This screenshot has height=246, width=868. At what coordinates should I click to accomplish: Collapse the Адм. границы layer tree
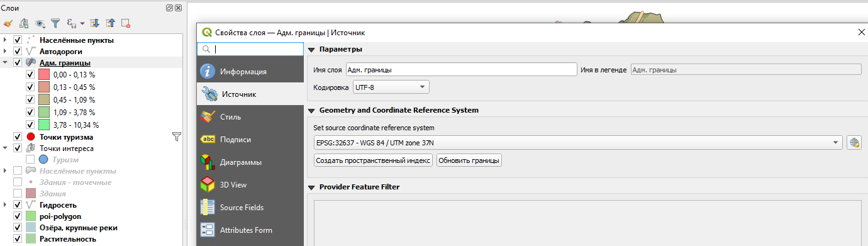click(6, 63)
